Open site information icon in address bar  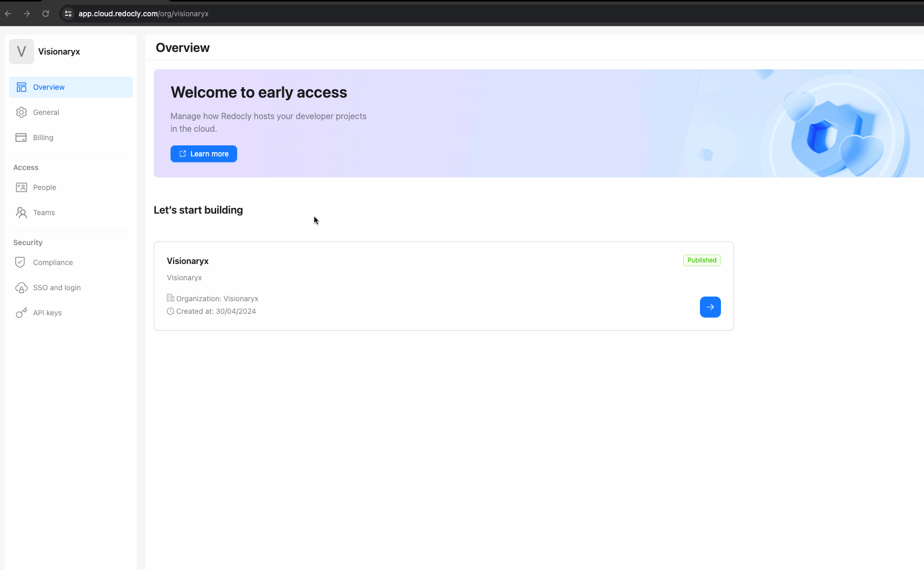[x=68, y=14]
